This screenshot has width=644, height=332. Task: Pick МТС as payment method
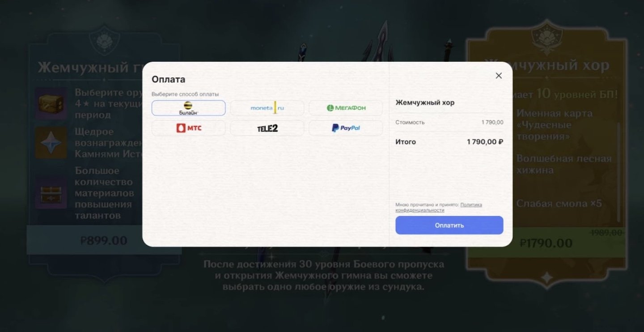coord(188,128)
